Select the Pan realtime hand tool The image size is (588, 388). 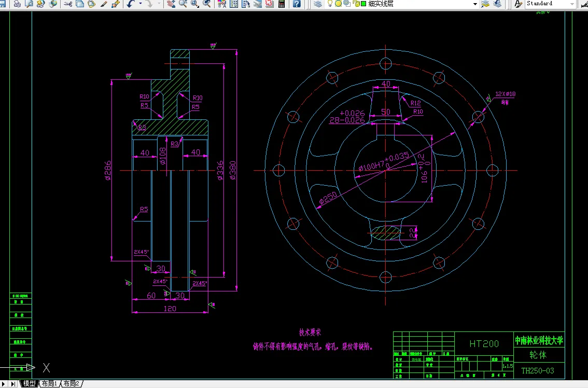pyautogui.click(x=171, y=4)
